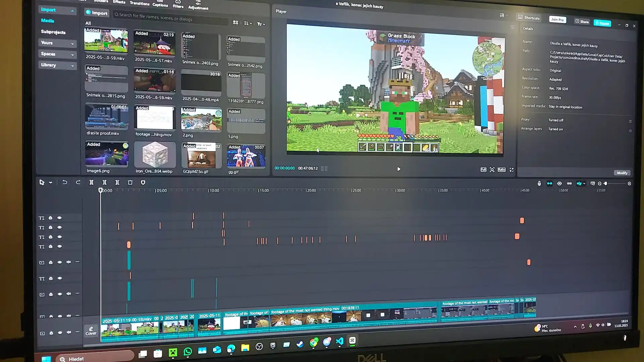Open Epic Games launcher from the taskbar
This screenshot has width=644, height=362.
(273, 345)
